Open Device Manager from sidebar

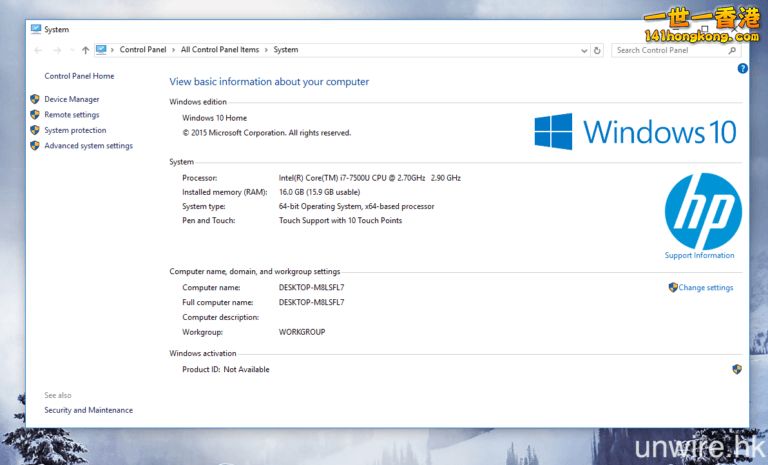[72, 99]
